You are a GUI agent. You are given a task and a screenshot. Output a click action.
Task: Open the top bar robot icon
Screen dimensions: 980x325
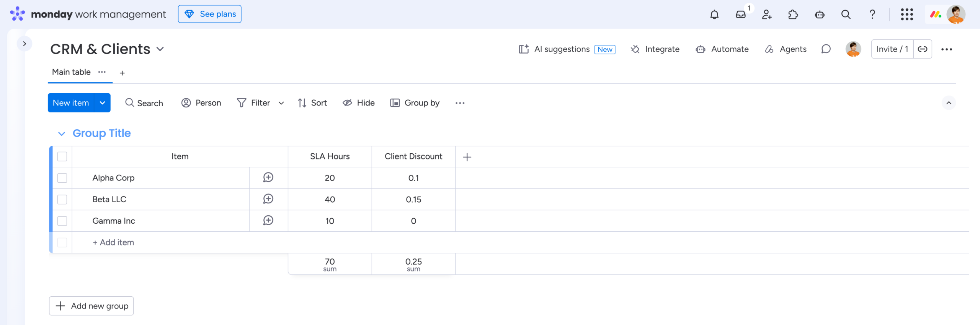point(820,15)
